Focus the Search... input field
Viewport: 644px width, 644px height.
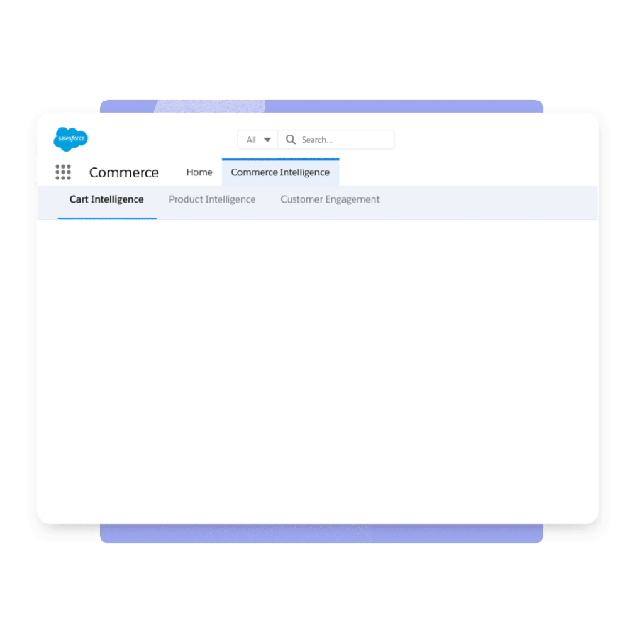click(336, 140)
